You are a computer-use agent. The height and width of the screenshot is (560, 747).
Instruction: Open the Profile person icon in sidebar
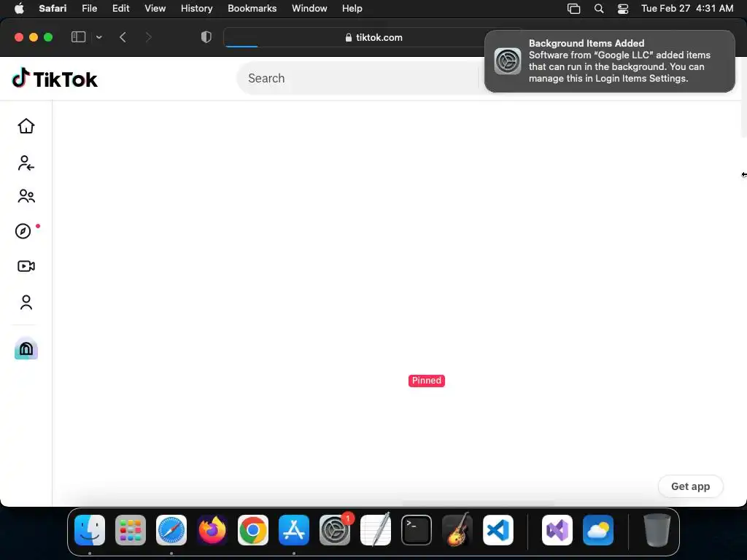(26, 303)
